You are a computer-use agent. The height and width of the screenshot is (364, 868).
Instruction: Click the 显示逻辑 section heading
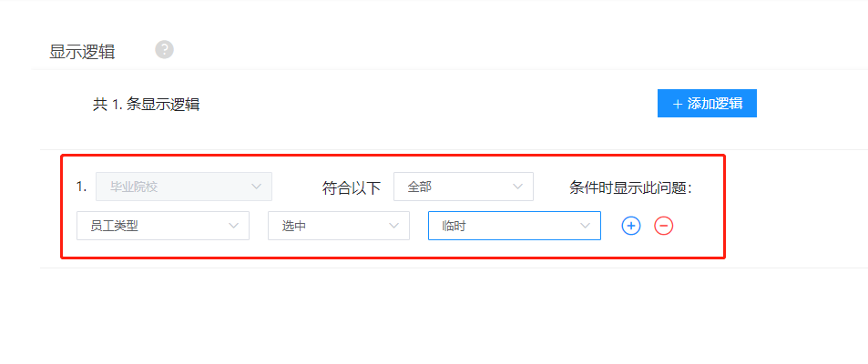coord(82,52)
